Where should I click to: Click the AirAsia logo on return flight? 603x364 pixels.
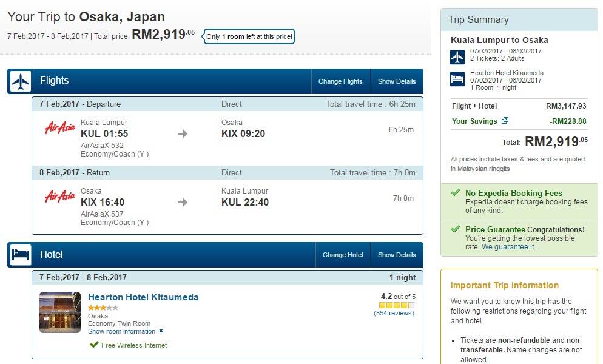pos(60,196)
